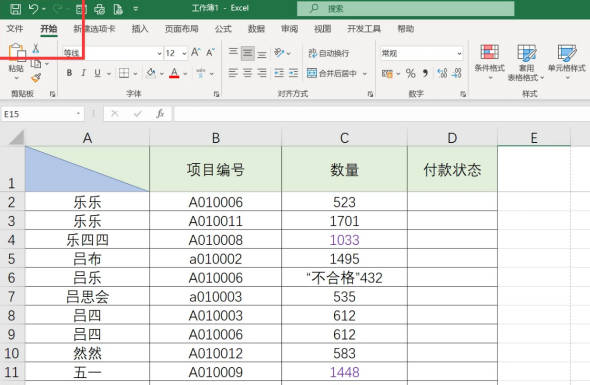Open the borders dropdown arrow
The height and width of the screenshot is (385, 590).
tap(135, 74)
